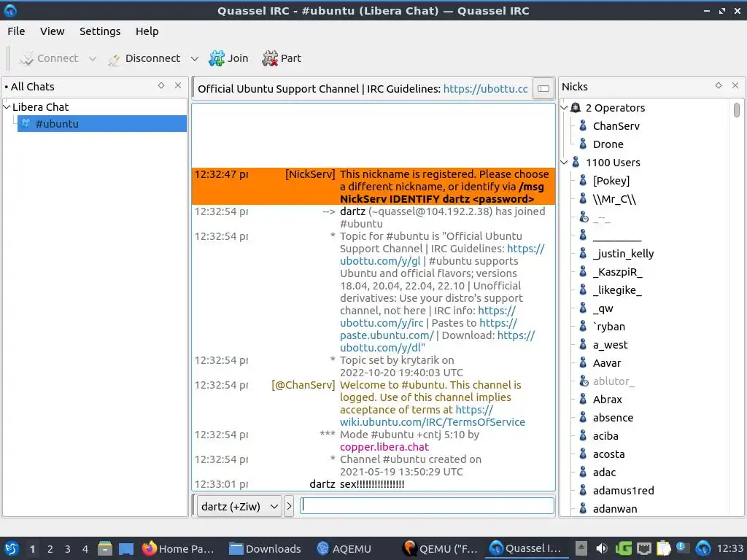Select Aavar in the nick list
Image resolution: width=747 pixels, height=560 pixels.
point(607,363)
